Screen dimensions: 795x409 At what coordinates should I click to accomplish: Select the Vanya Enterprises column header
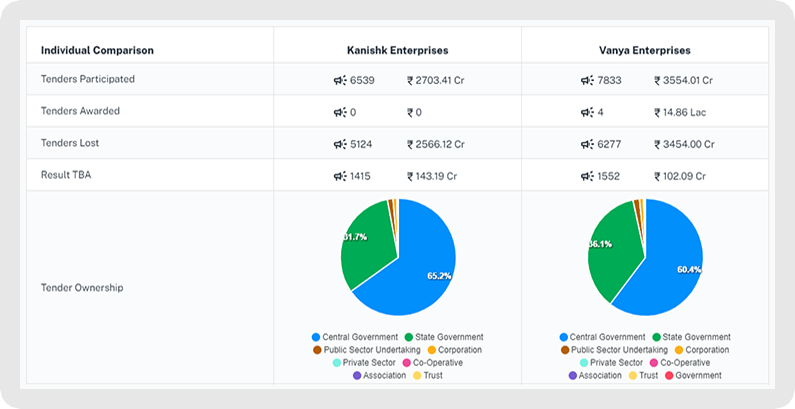tap(644, 51)
